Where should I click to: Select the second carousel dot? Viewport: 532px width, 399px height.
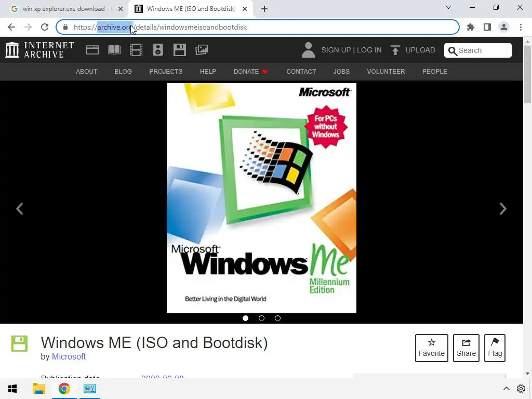[x=262, y=318]
